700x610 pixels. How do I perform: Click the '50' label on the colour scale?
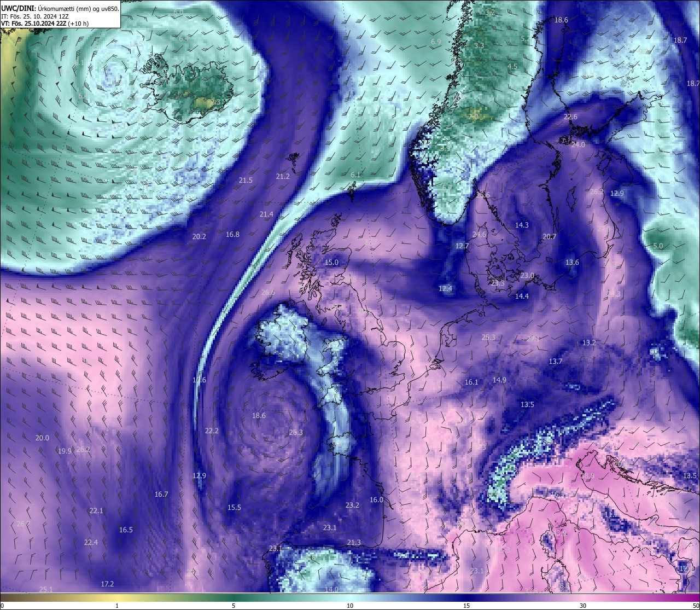pyautogui.click(x=696, y=606)
